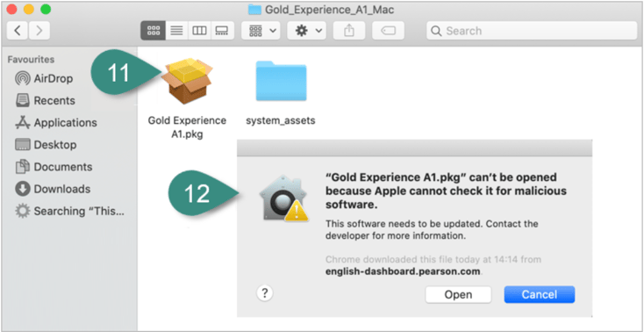Viewport: 644px width, 332px height.
Task: Click the Gatekeeper warning icon in dialog
Action: tap(284, 198)
